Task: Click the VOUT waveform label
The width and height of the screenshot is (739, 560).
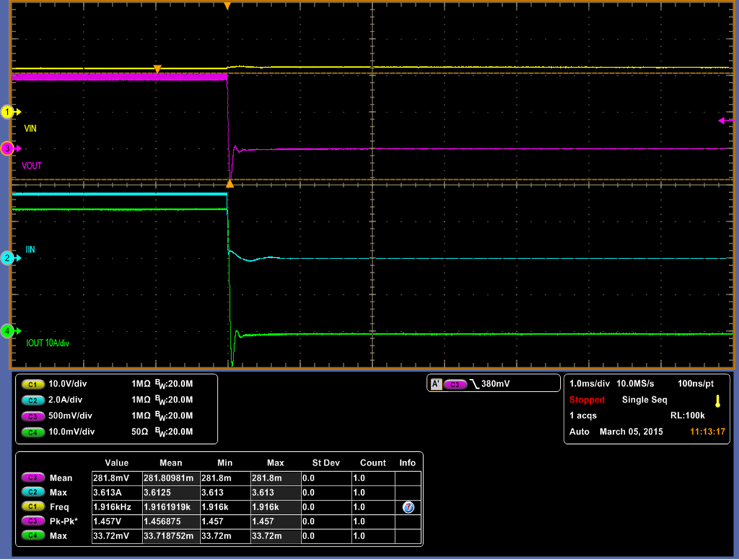Action: pos(32,166)
